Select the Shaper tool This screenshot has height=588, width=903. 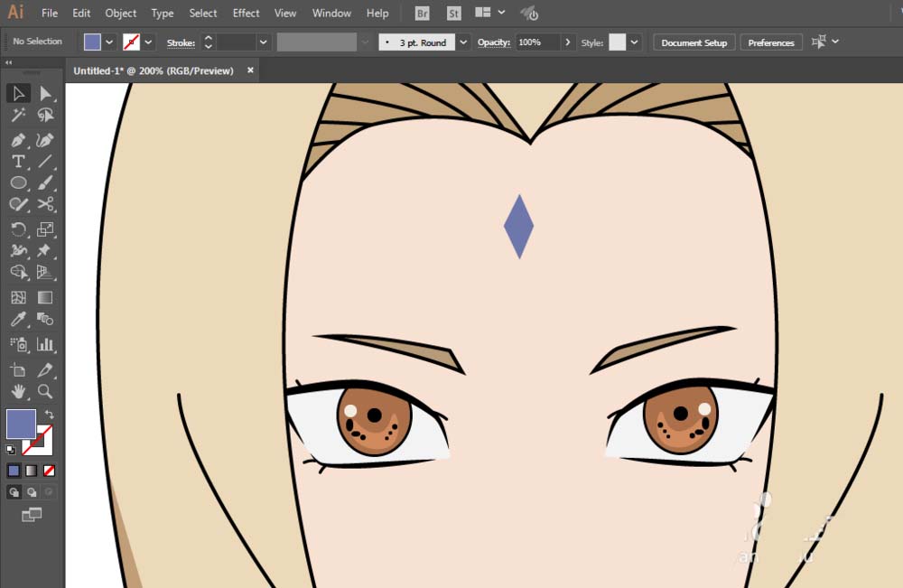point(18,204)
